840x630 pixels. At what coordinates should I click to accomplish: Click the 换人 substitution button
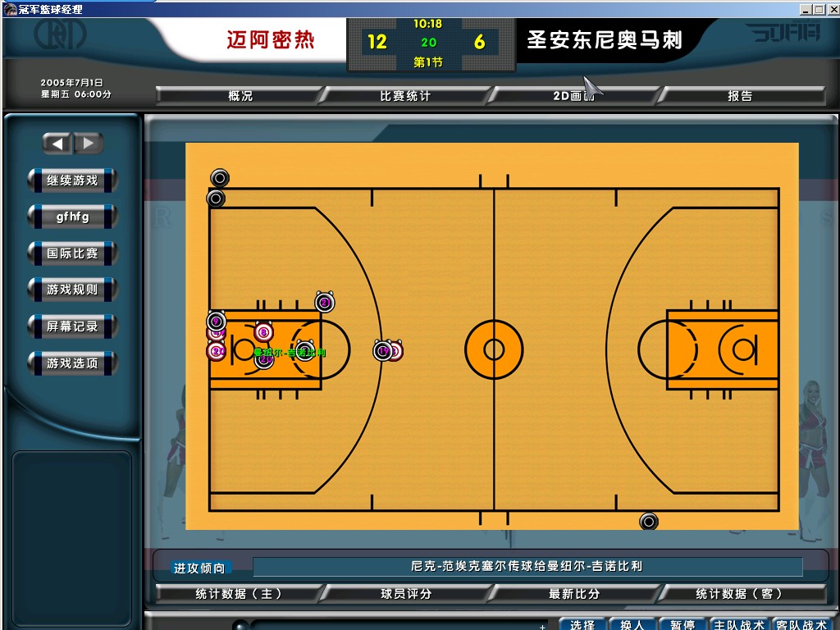pos(632,624)
